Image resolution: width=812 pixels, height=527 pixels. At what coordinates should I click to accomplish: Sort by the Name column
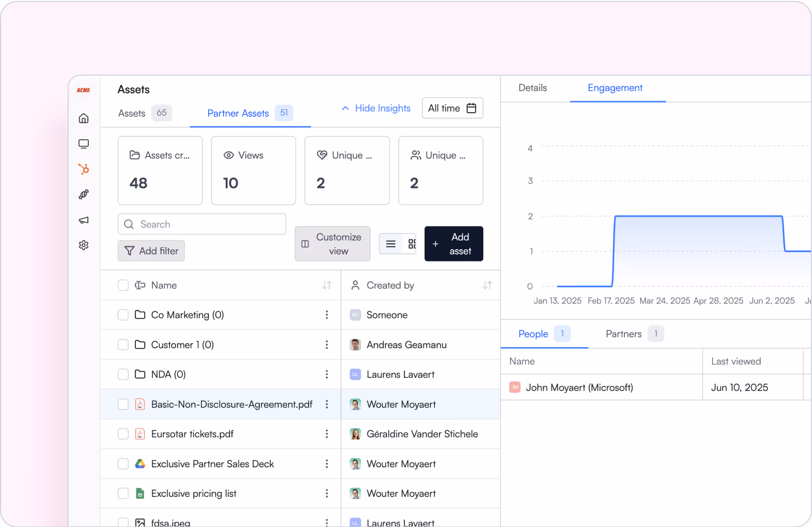click(327, 285)
